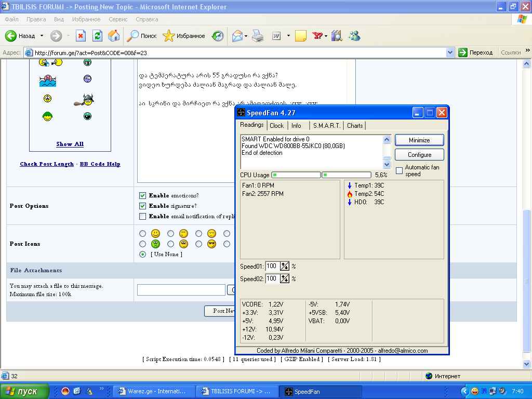Viewport: 532px width, 399px height.
Task: Launch the Messenger people icon
Action: click(x=354, y=36)
